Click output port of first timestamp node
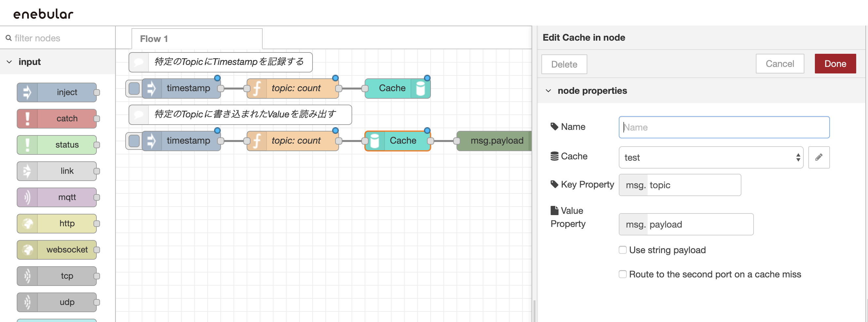 [221, 89]
